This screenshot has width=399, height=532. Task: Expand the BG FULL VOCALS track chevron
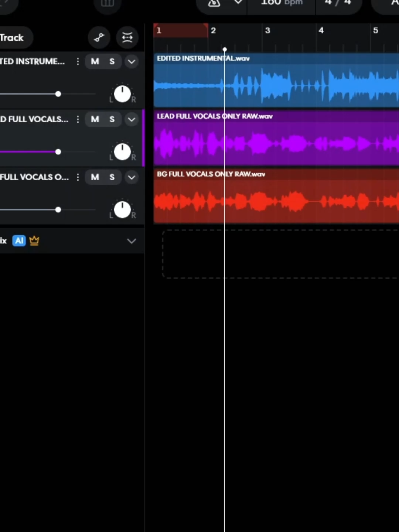[x=132, y=177]
